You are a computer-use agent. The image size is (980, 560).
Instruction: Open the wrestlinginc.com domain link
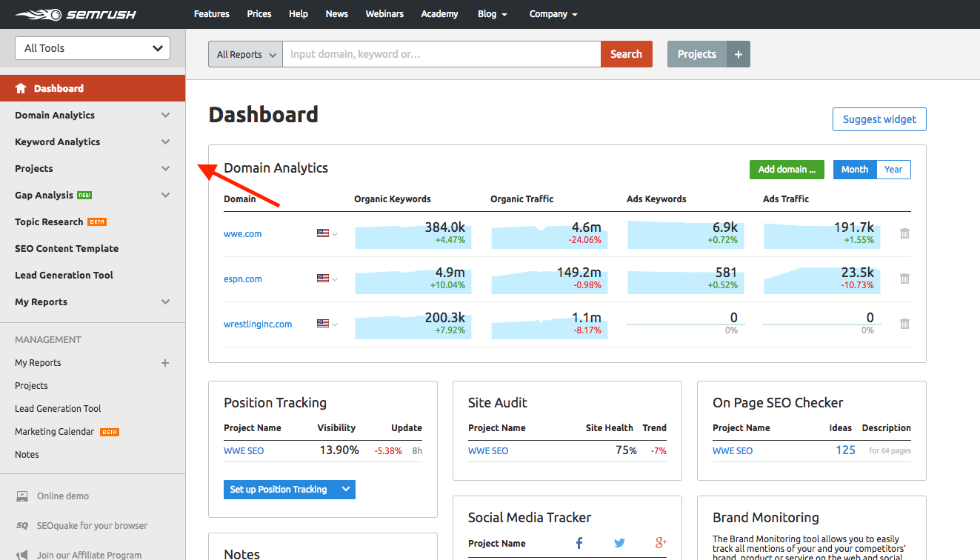(x=258, y=324)
